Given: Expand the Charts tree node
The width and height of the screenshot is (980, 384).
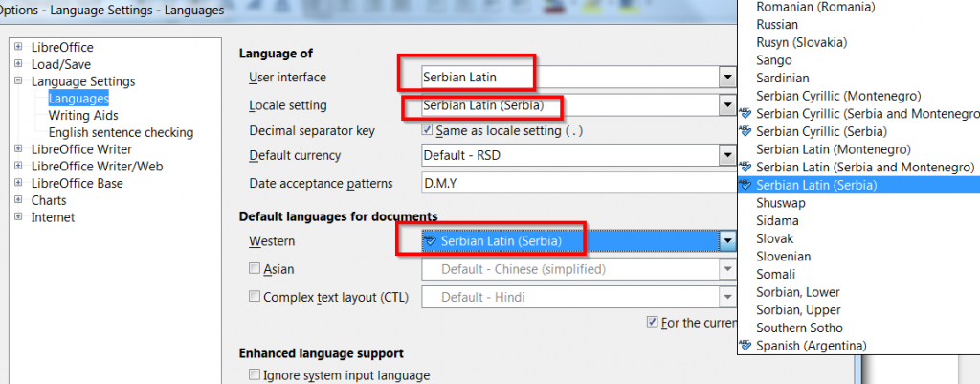Looking at the screenshot, I should click(x=18, y=200).
